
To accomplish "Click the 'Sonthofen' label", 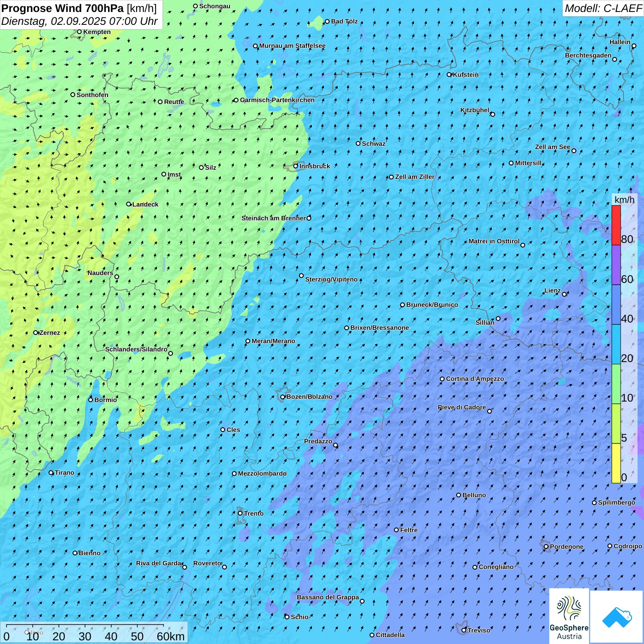I will 92,95.
